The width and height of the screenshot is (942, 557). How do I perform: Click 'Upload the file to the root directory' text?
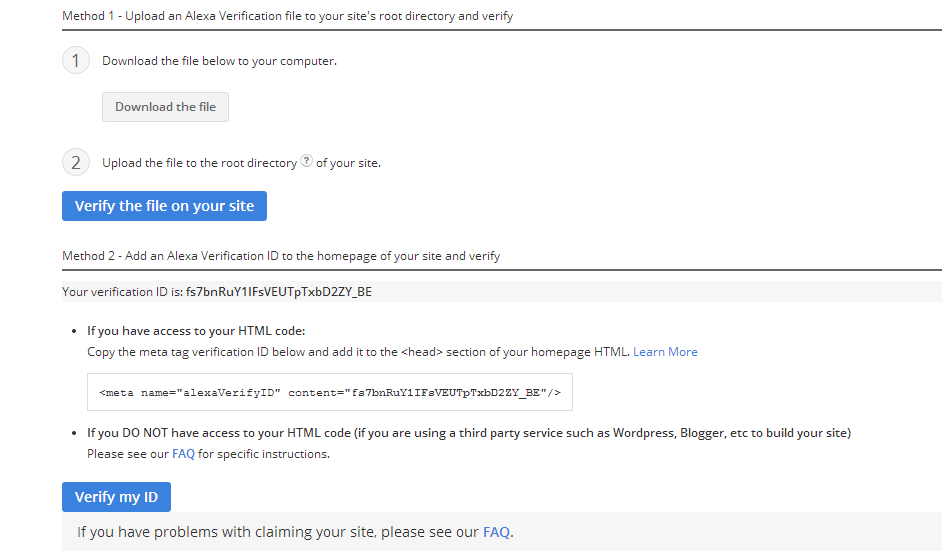pos(199,163)
